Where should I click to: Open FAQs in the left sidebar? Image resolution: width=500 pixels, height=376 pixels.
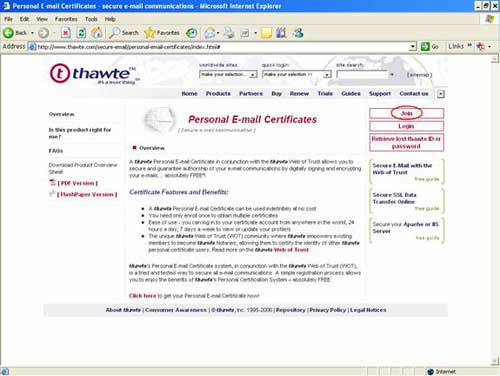click(x=56, y=151)
